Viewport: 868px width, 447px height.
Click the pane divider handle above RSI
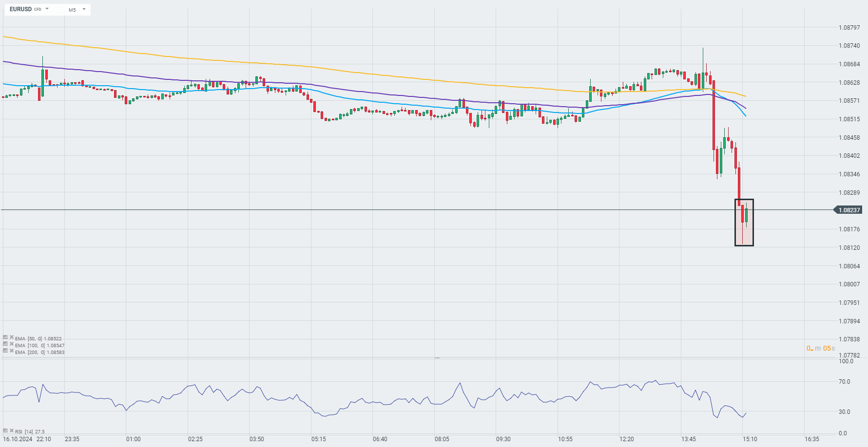pyautogui.click(x=437, y=358)
